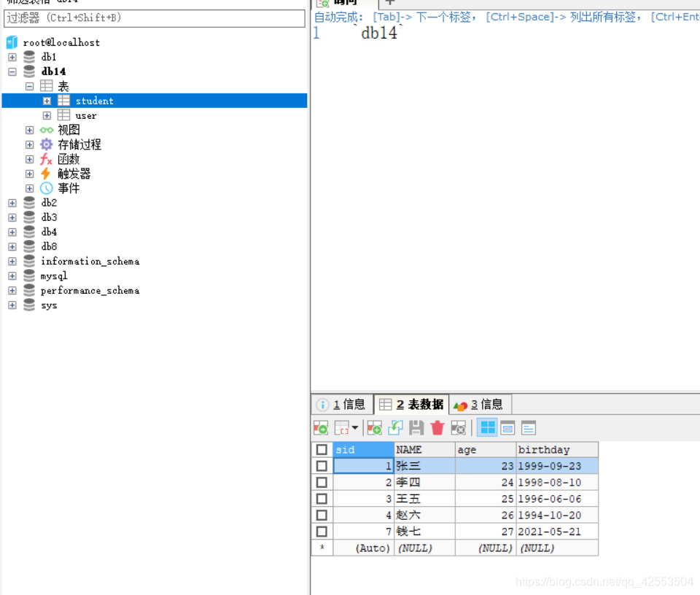Collapse the 表 tables folder
700x595 pixels.
point(29,86)
